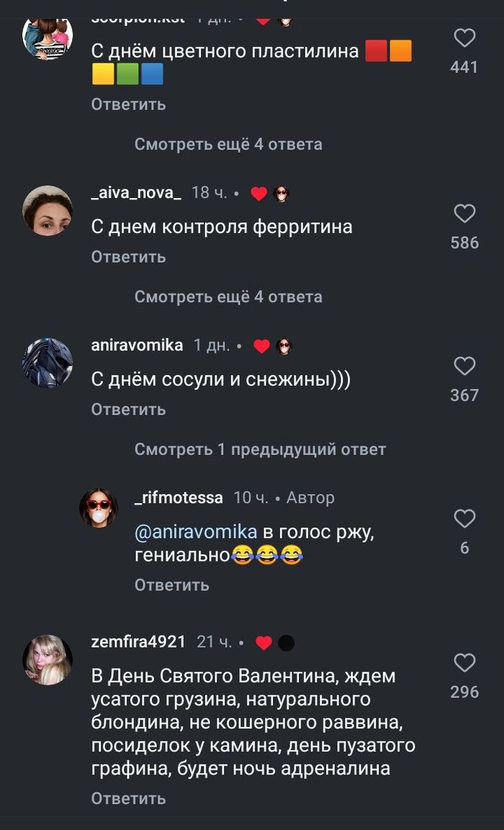Like _rifmotessa's reply comment

point(464,519)
